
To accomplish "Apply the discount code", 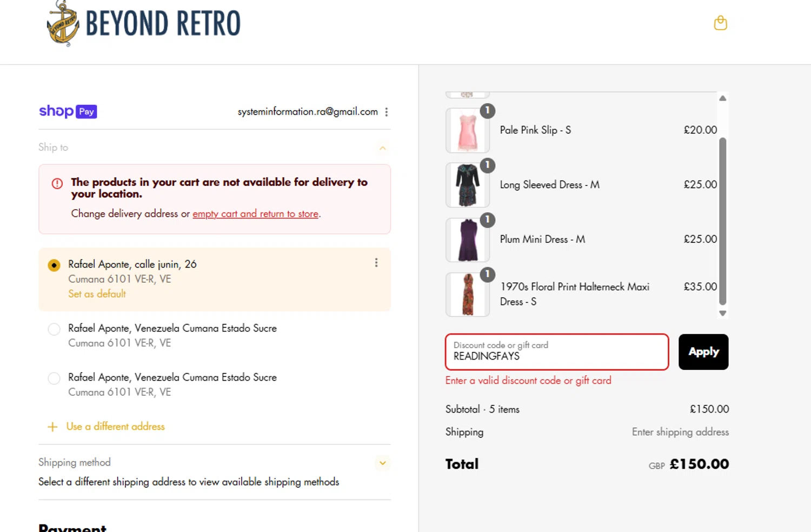I will coord(703,352).
